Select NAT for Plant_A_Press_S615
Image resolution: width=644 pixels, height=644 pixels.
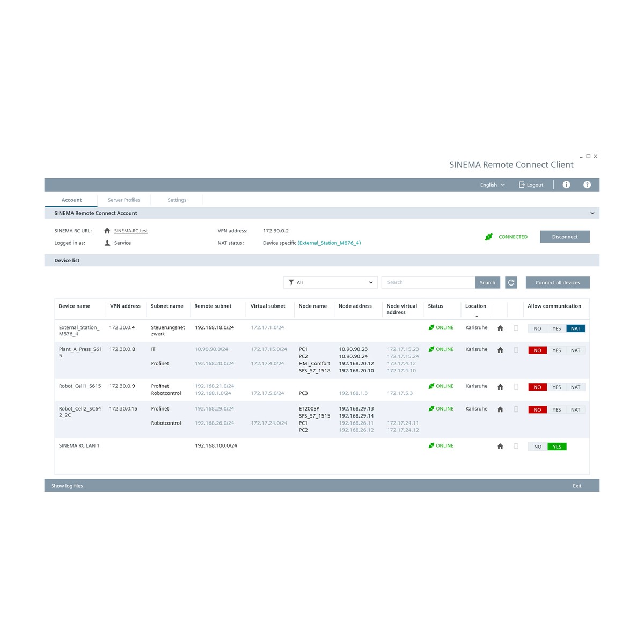point(575,350)
